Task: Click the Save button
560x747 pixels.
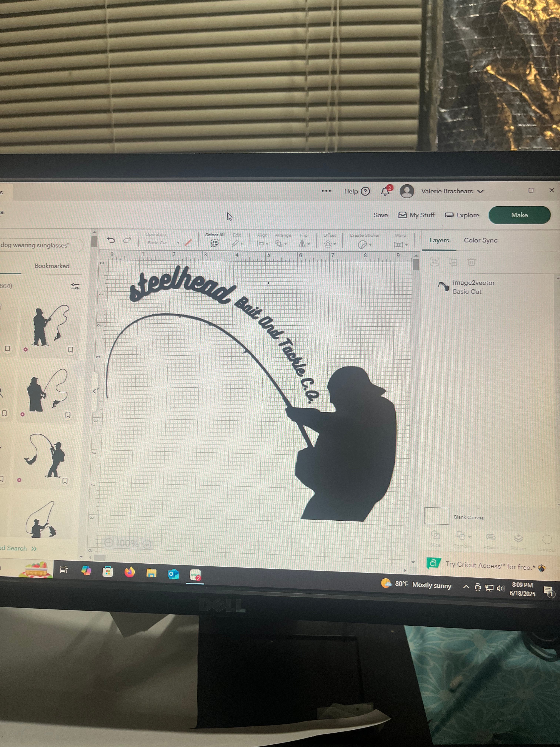Action: pyautogui.click(x=380, y=215)
